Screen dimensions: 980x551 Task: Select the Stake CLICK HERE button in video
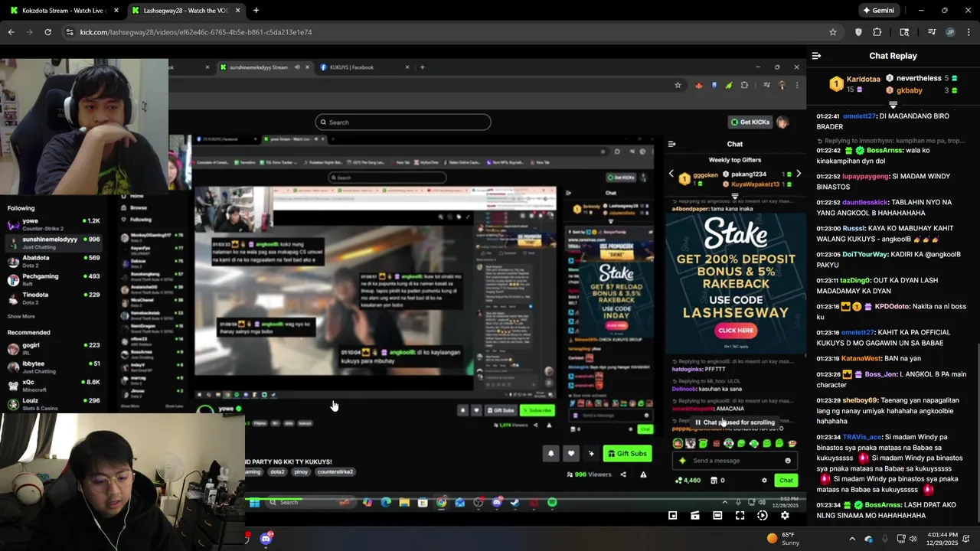(x=736, y=331)
